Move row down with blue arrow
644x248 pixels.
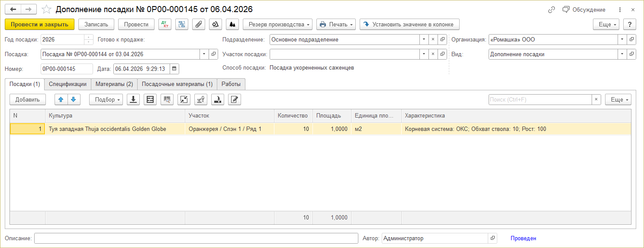74,100
